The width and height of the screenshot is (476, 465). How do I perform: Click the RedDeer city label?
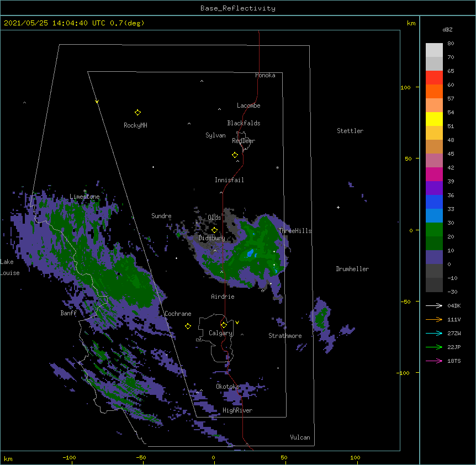[x=243, y=141]
